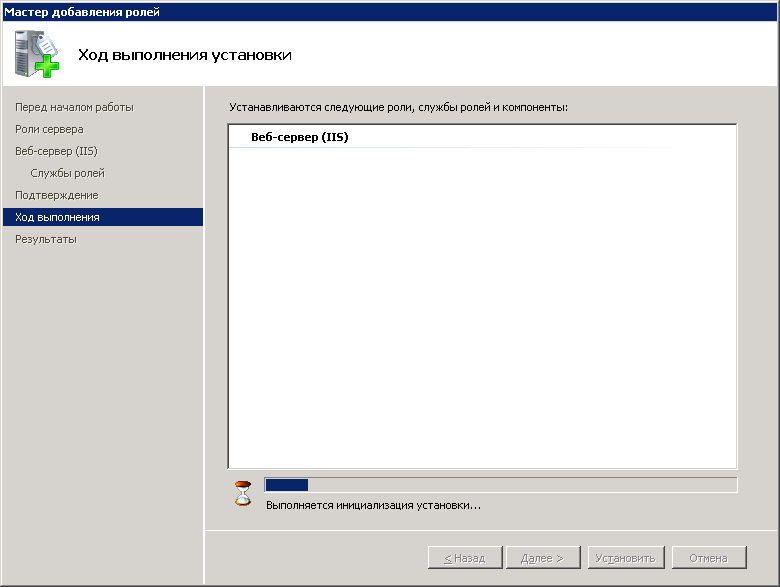Click the 'Мастер добавления ролей' title bar
The width and height of the screenshot is (780, 587).
tap(390, 11)
